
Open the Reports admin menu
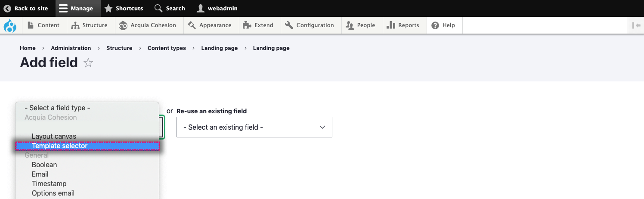pos(403,25)
